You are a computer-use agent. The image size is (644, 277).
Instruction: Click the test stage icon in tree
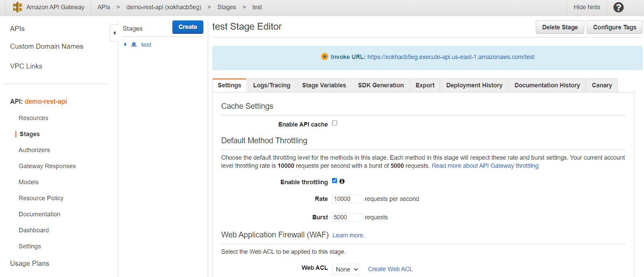[134, 45]
